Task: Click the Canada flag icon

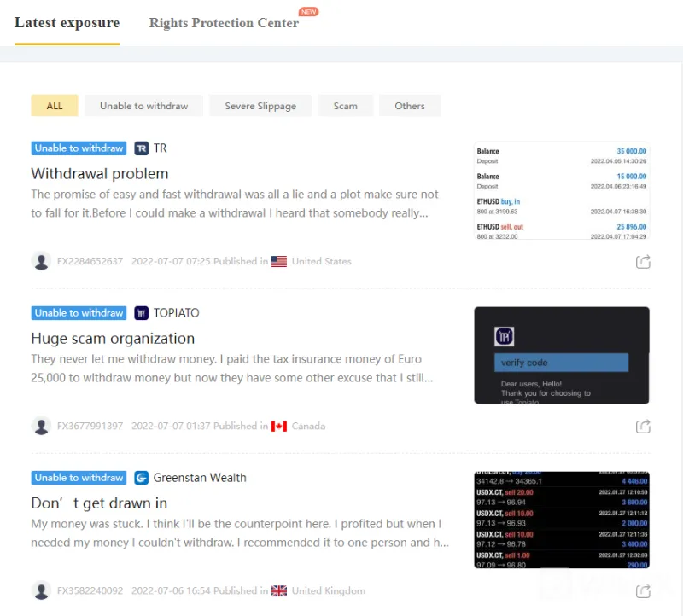Action: point(279,426)
